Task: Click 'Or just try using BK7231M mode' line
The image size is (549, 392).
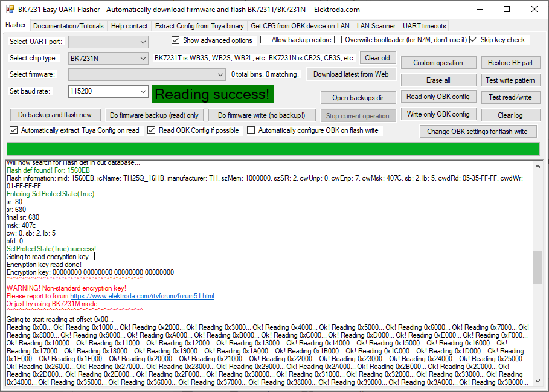Action: click(52, 304)
